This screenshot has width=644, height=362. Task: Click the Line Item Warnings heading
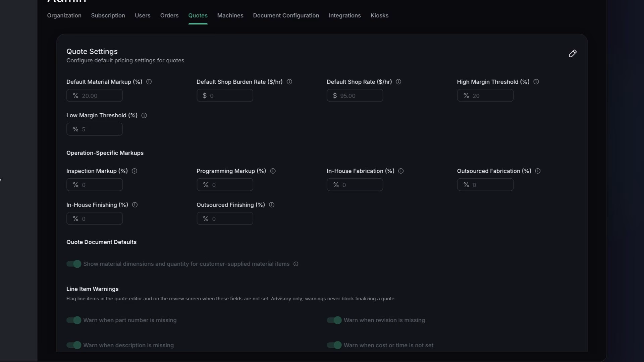92,289
